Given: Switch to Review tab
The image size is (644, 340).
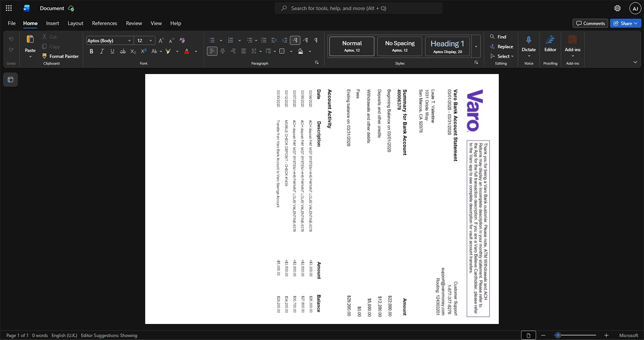Looking at the screenshot, I should 134,23.
